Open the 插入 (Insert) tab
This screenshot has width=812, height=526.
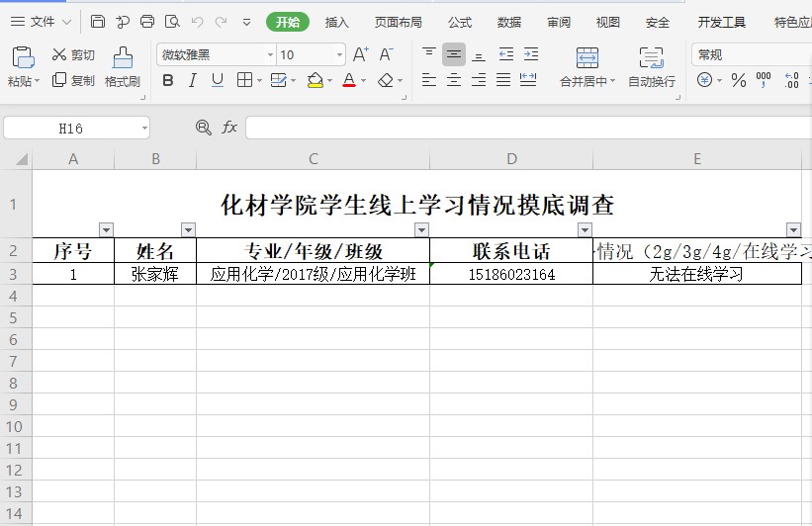pos(337,22)
